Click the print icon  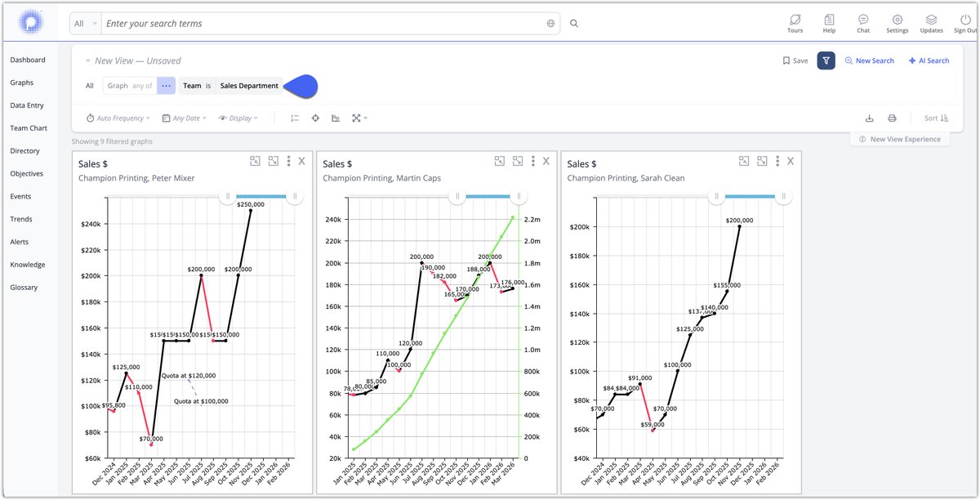click(x=892, y=118)
